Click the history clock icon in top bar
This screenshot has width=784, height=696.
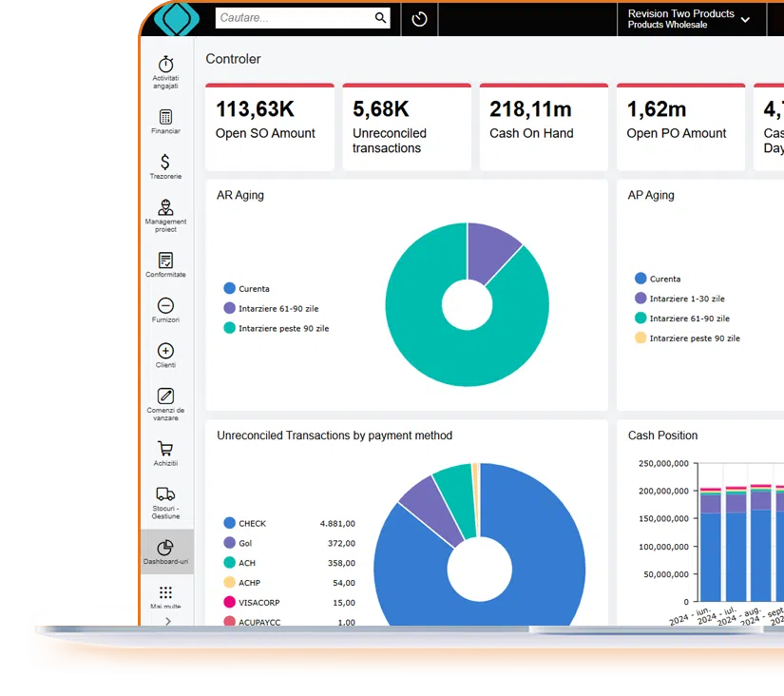tap(419, 19)
